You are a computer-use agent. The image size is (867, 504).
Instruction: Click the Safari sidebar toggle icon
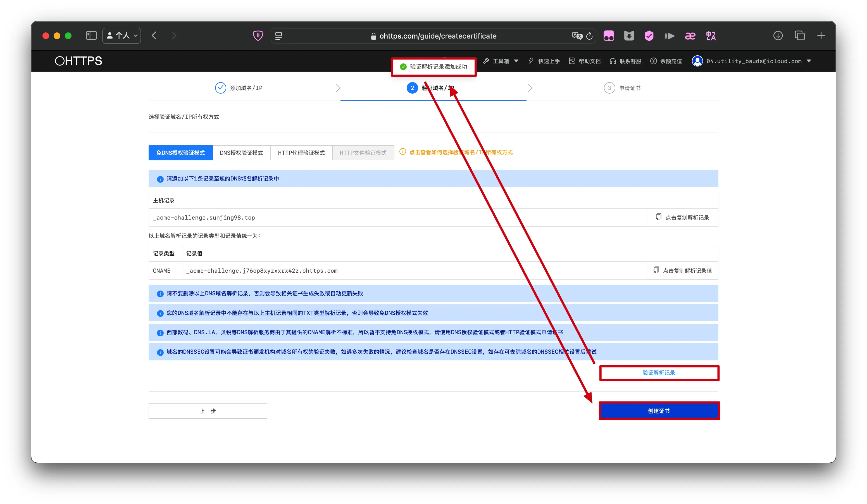point(91,36)
